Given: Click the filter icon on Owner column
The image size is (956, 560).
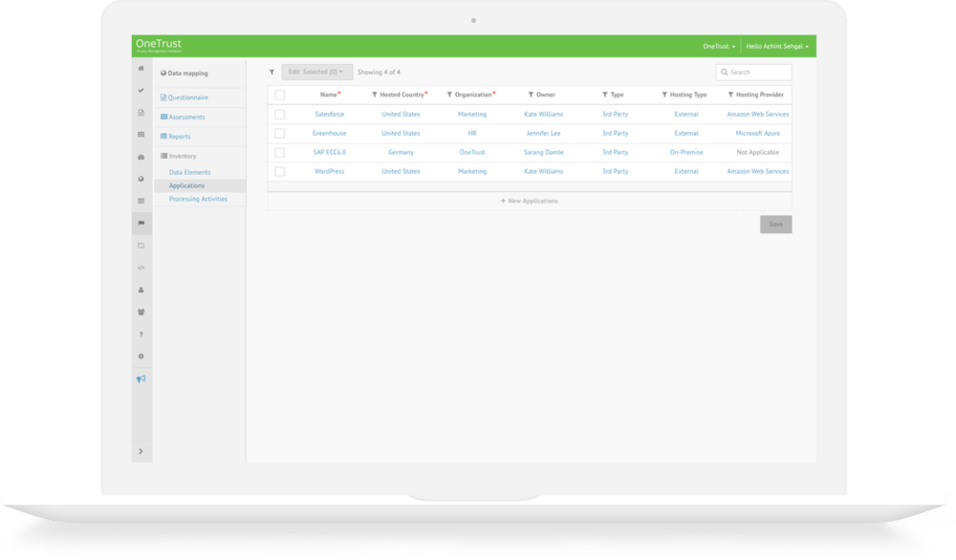Looking at the screenshot, I should pos(531,95).
